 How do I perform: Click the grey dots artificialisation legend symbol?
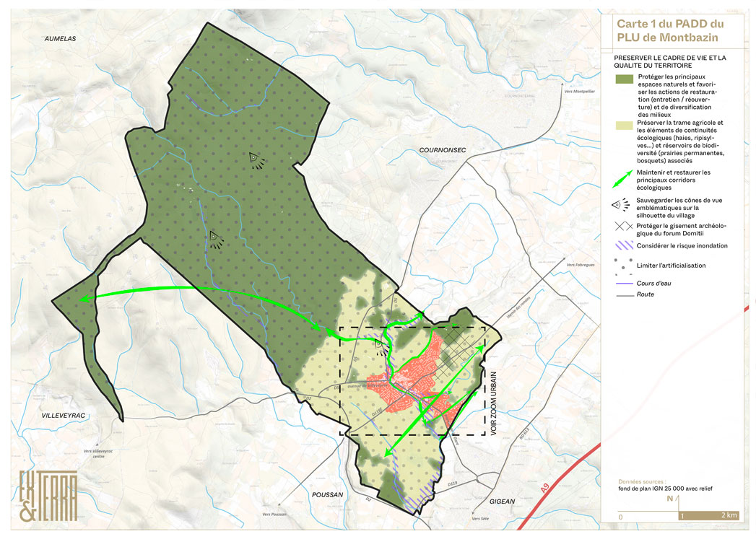coord(622,266)
